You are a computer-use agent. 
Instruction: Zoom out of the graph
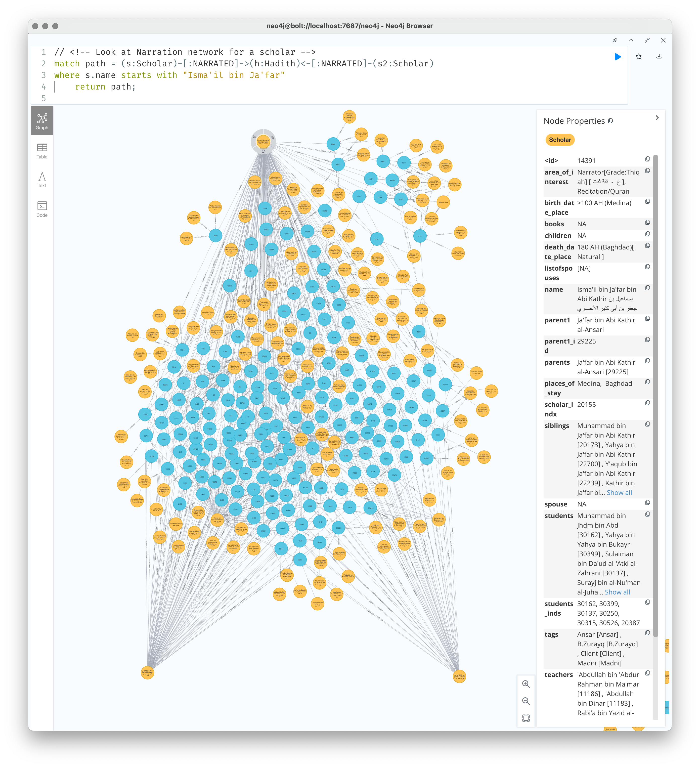[x=526, y=701]
